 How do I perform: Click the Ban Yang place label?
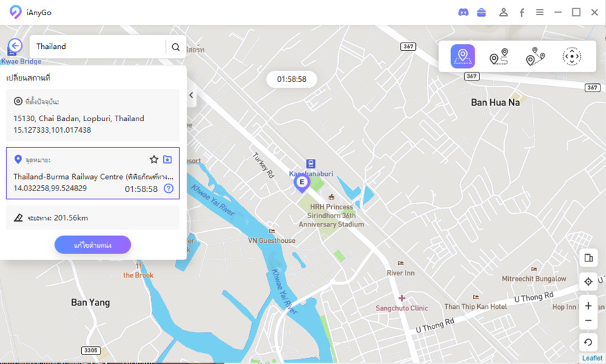(x=90, y=302)
